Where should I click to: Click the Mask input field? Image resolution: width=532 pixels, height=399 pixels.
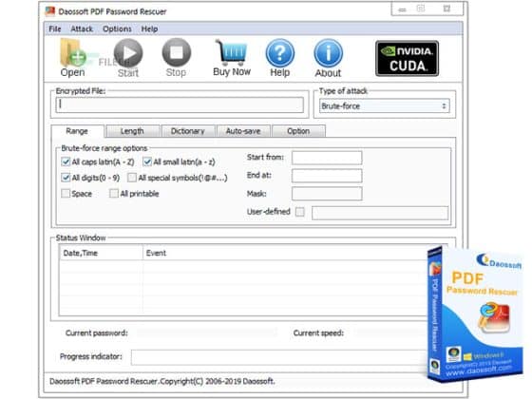coord(327,194)
